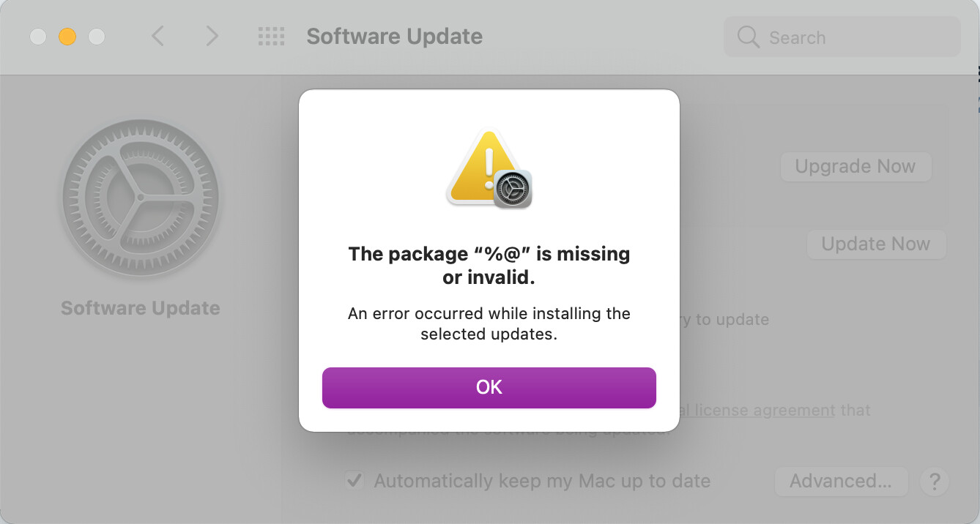Open the Advanced… options
Screen dimensions: 980x524
pyautogui.click(x=840, y=482)
